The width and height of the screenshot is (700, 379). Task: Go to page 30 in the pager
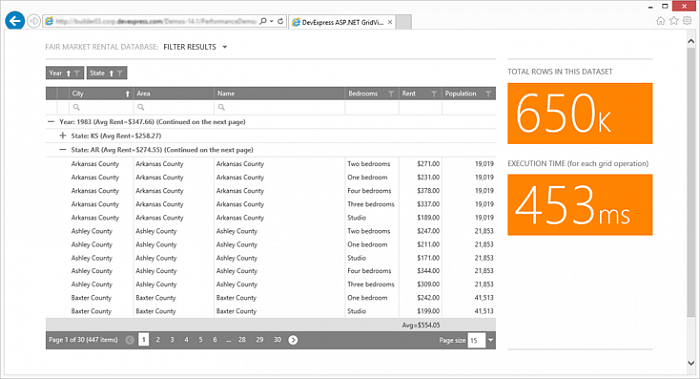tap(277, 340)
